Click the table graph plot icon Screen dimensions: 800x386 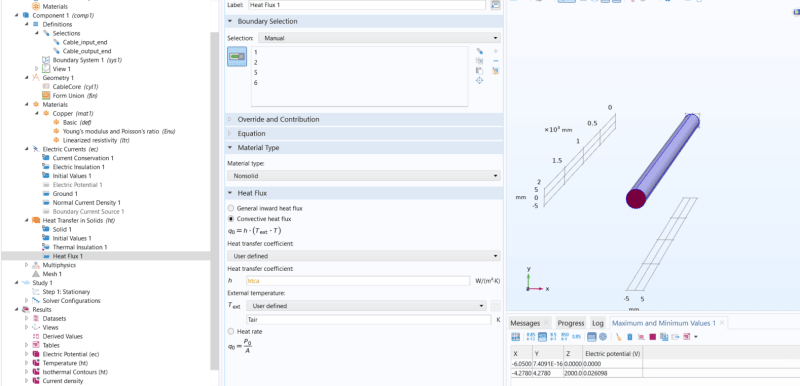click(641, 337)
